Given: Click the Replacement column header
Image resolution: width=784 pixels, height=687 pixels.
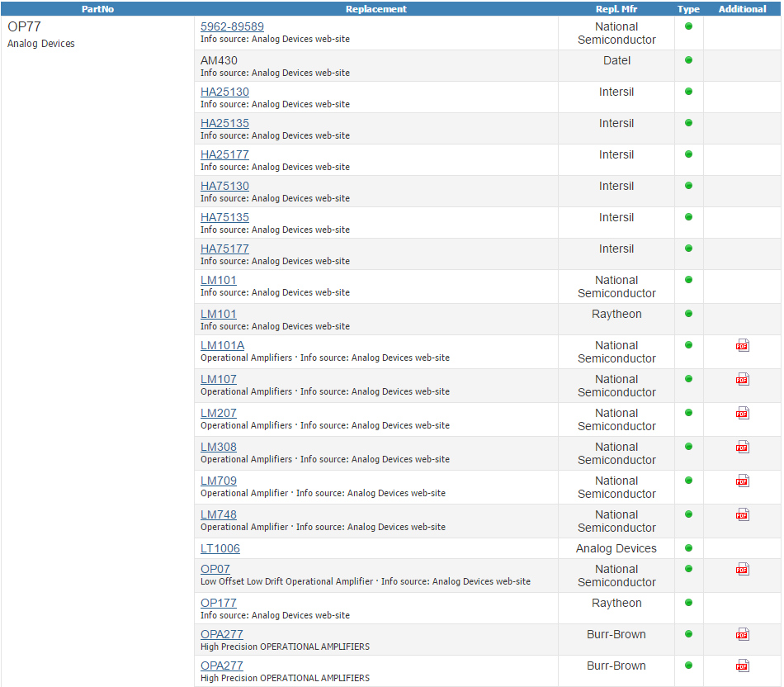Looking at the screenshot, I should (x=376, y=9).
